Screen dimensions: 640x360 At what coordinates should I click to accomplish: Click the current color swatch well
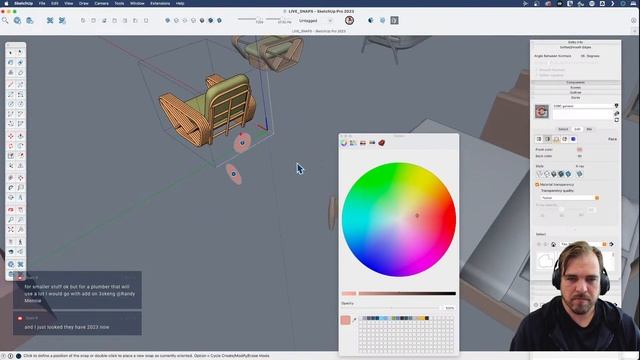(x=345, y=320)
